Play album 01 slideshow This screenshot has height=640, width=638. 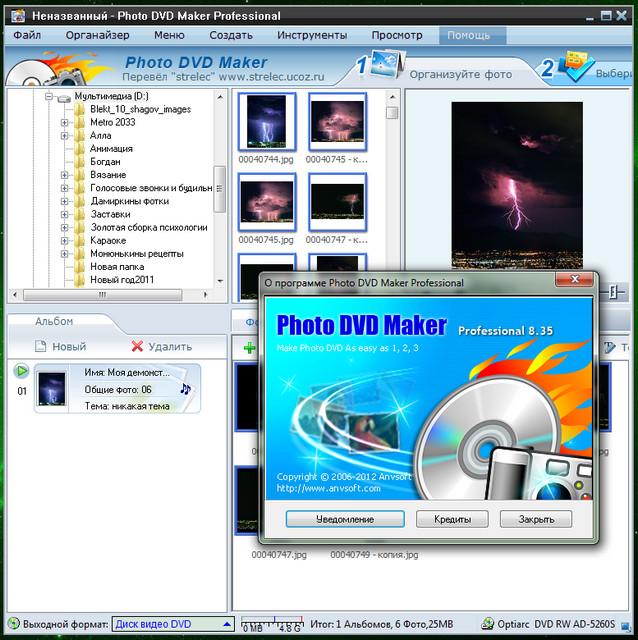(21, 371)
